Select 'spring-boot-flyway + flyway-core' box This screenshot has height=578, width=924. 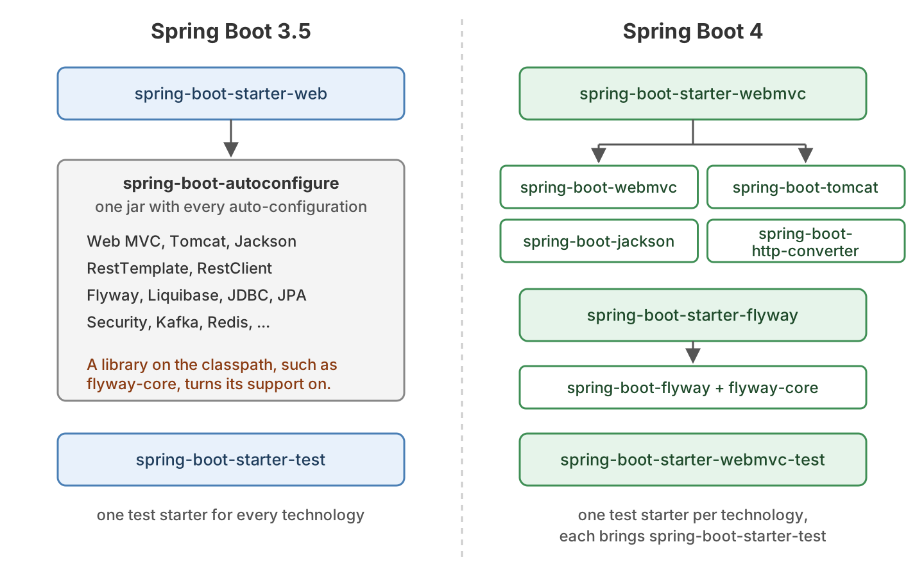pos(692,388)
